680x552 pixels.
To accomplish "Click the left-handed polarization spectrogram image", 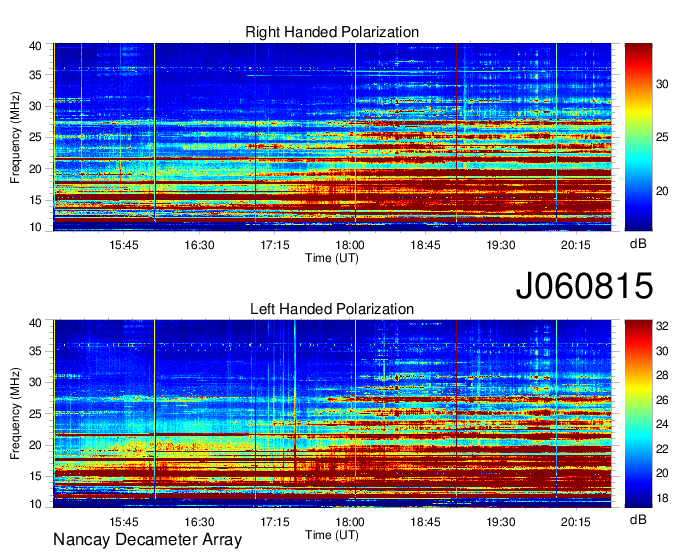I will click(x=332, y=414).
